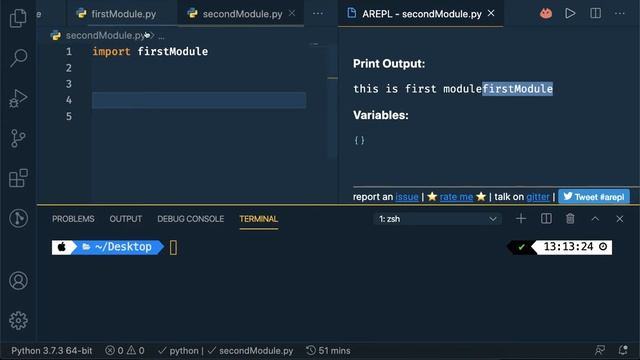Split the editor right
The width and height of the screenshot is (640, 360).
596,13
